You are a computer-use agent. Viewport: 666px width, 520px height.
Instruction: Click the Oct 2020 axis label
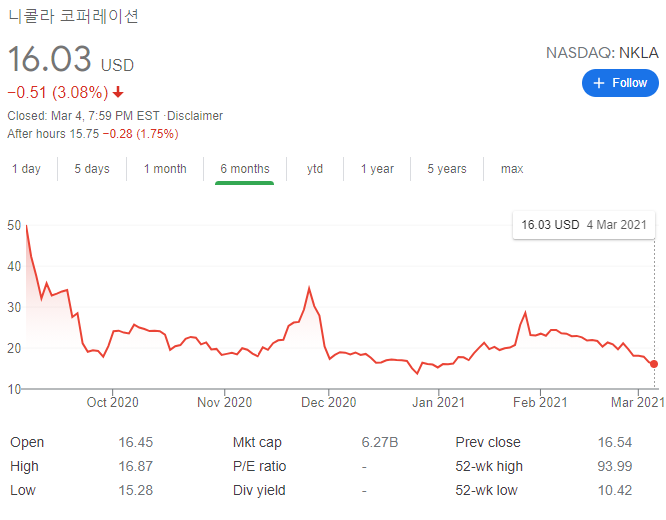pos(113,402)
